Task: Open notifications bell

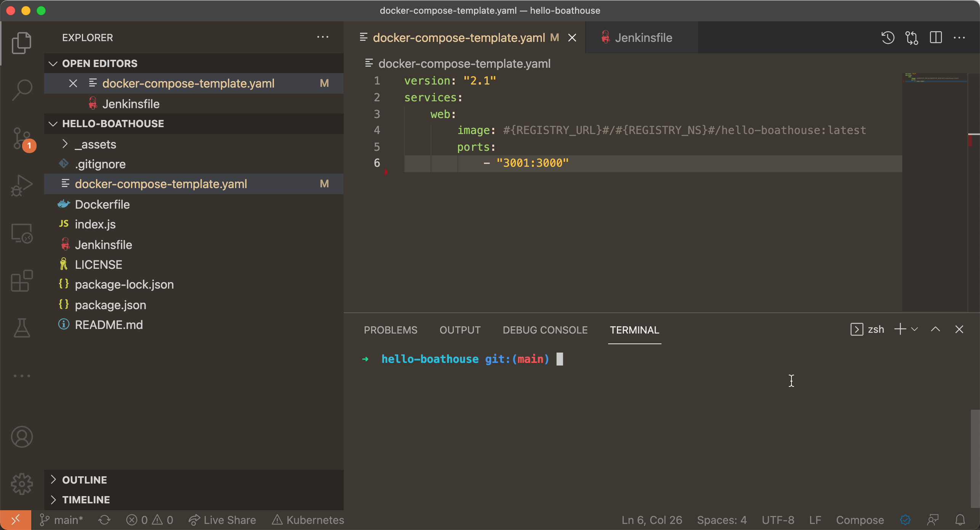Action: (960, 520)
